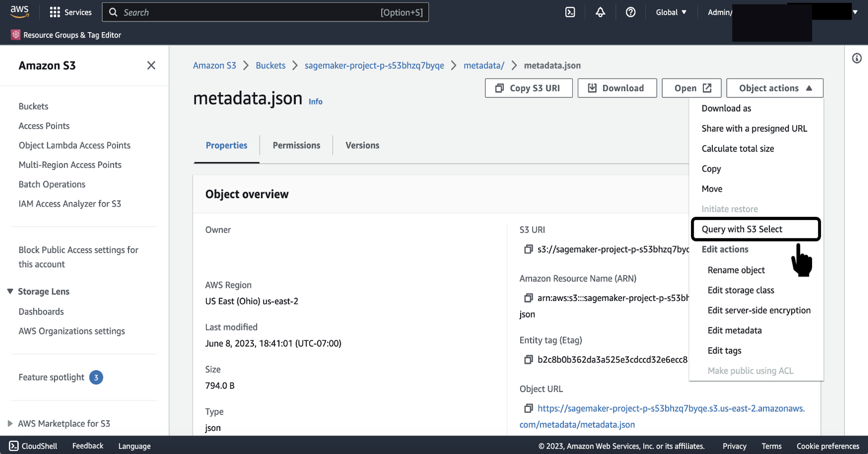868x454 pixels.
Task: Open the Global region dropdown
Action: 671,12
